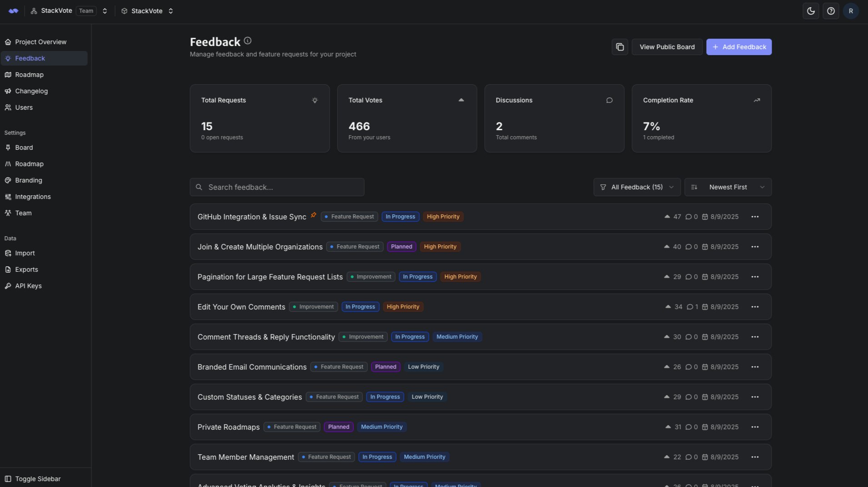Go to Project Overview in the sidebar
The width and height of the screenshot is (868, 487).
pyautogui.click(x=40, y=41)
